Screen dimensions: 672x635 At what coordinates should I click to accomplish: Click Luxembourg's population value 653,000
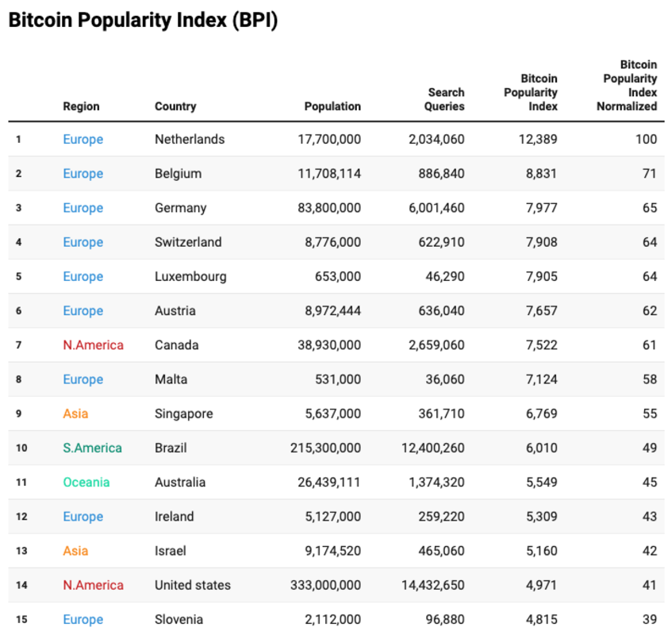[338, 276]
